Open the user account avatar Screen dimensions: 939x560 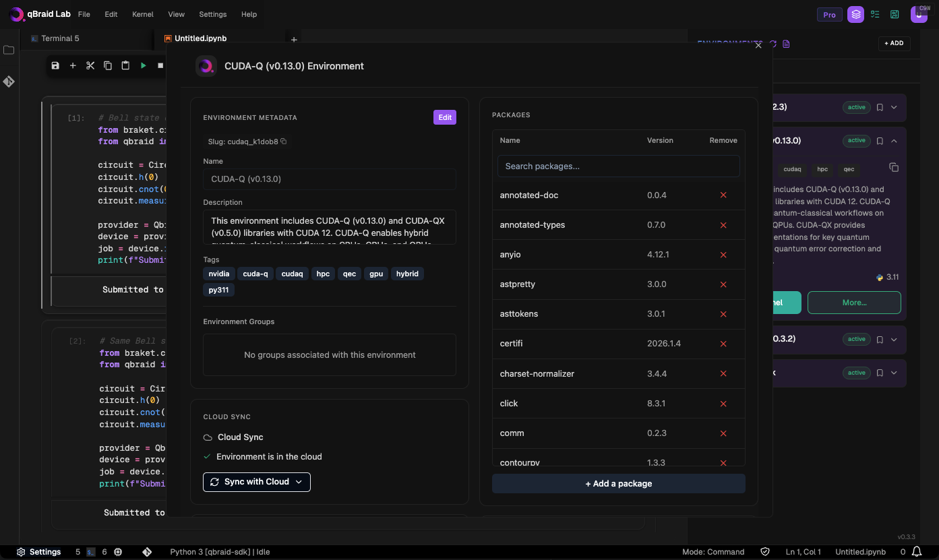pyautogui.click(x=919, y=14)
